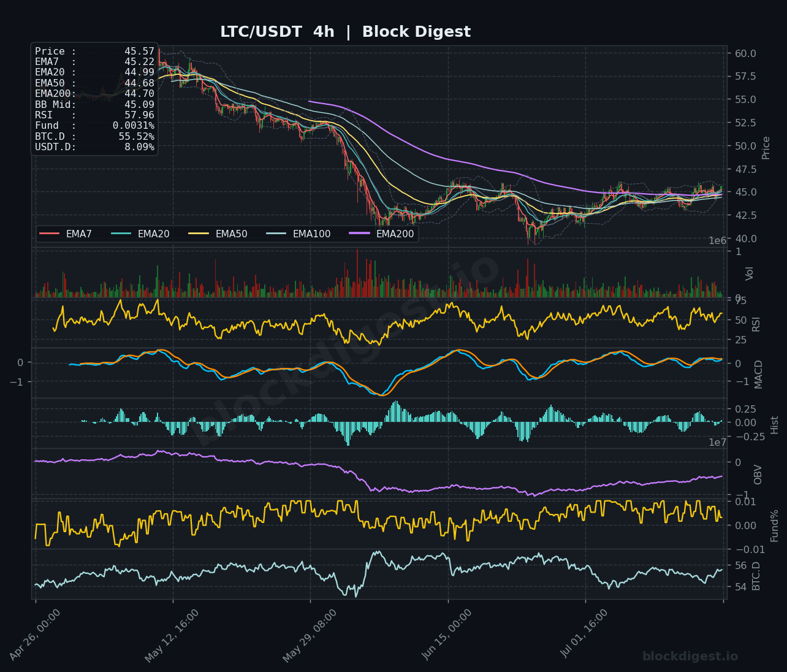This screenshot has width=787, height=672.
Task: Click the Hist axis label
Action: 774,425
